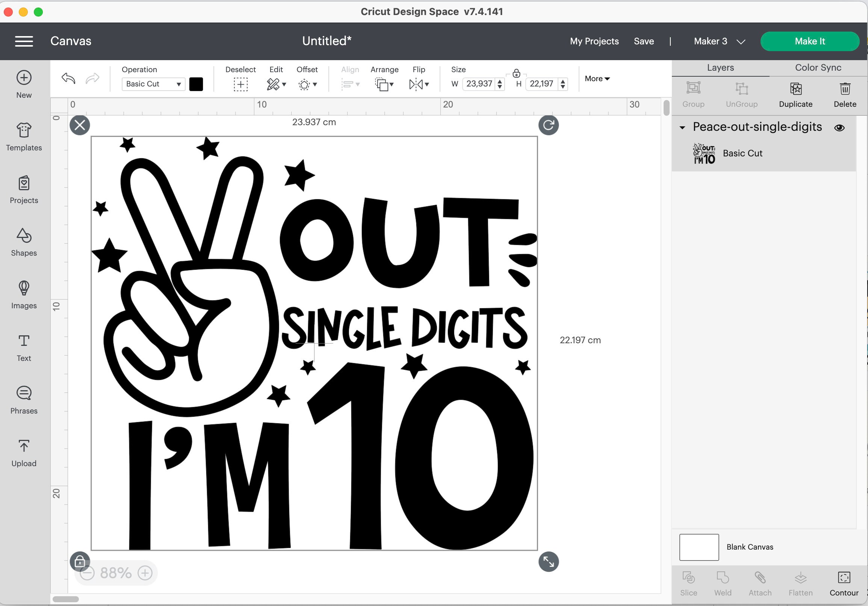Click the Weld icon
The width and height of the screenshot is (868, 606).
(x=723, y=583)
